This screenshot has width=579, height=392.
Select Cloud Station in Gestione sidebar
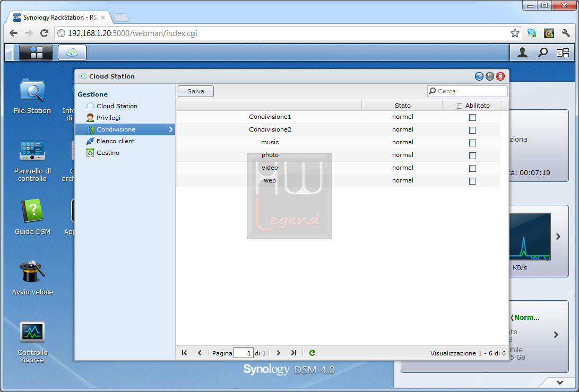tap(117, 106)
